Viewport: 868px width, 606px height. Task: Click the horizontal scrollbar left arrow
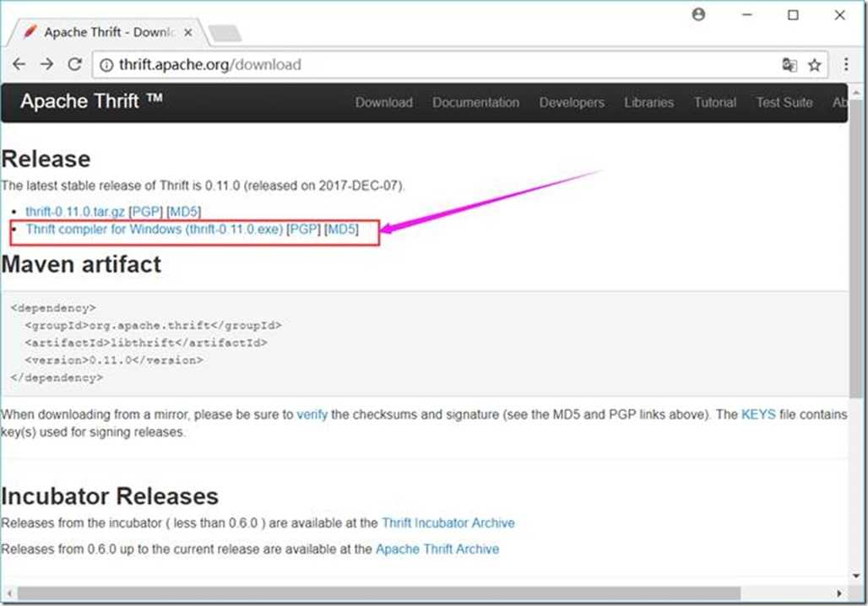pyautogui.click(x=9, y=593)
